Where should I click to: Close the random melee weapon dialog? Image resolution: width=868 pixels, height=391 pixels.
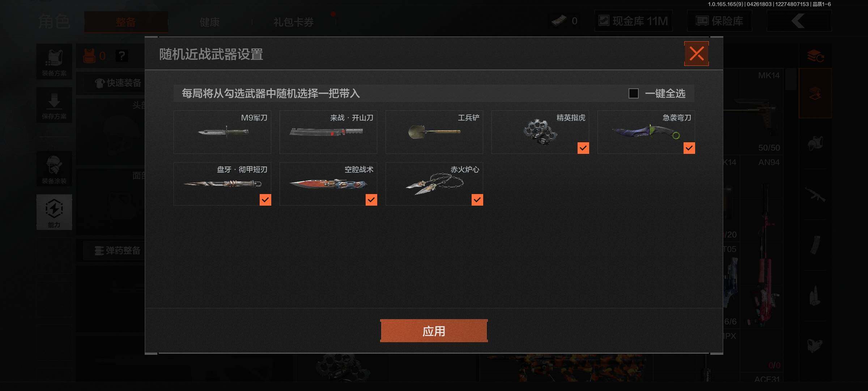tap(696, 54)
